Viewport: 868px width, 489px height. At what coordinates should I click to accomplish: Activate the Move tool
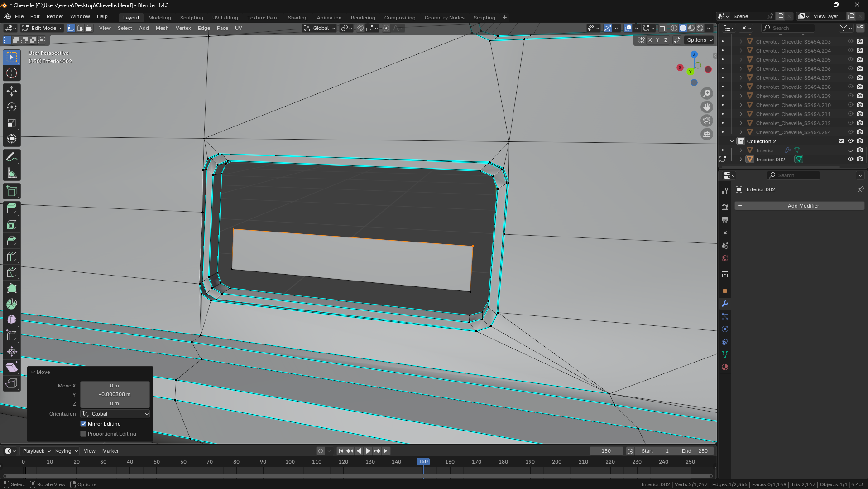tap(12, 91)
